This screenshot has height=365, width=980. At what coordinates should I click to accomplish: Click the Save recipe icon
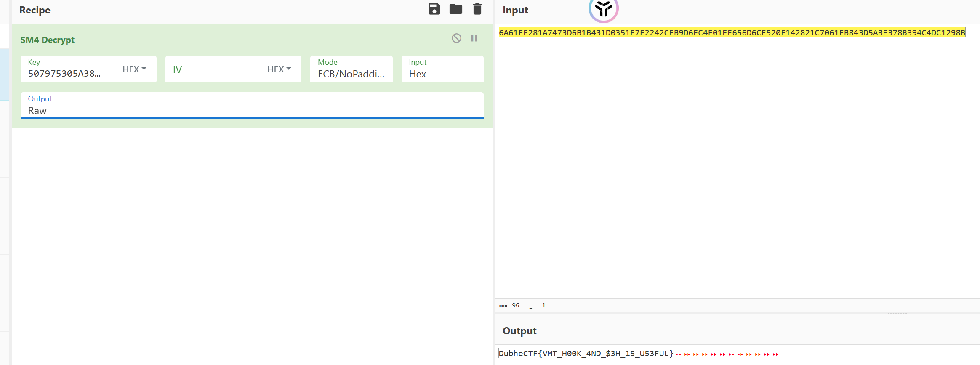click(434, 9)
